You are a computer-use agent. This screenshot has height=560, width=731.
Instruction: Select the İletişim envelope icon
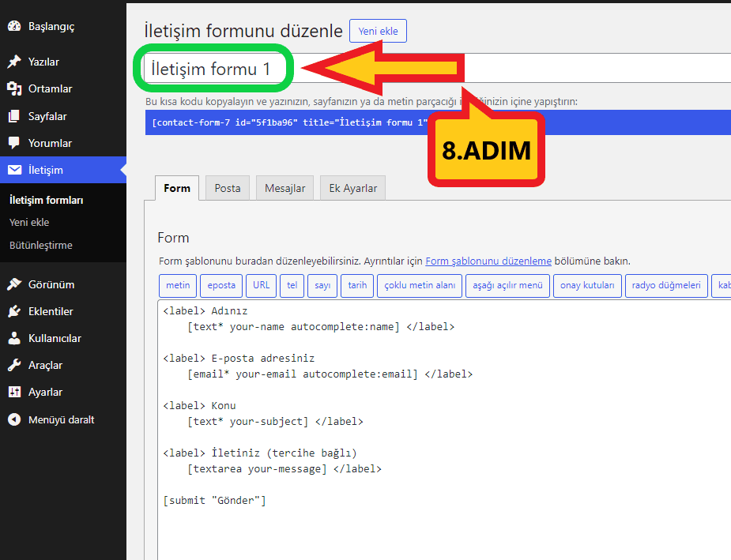click(14, 170)
